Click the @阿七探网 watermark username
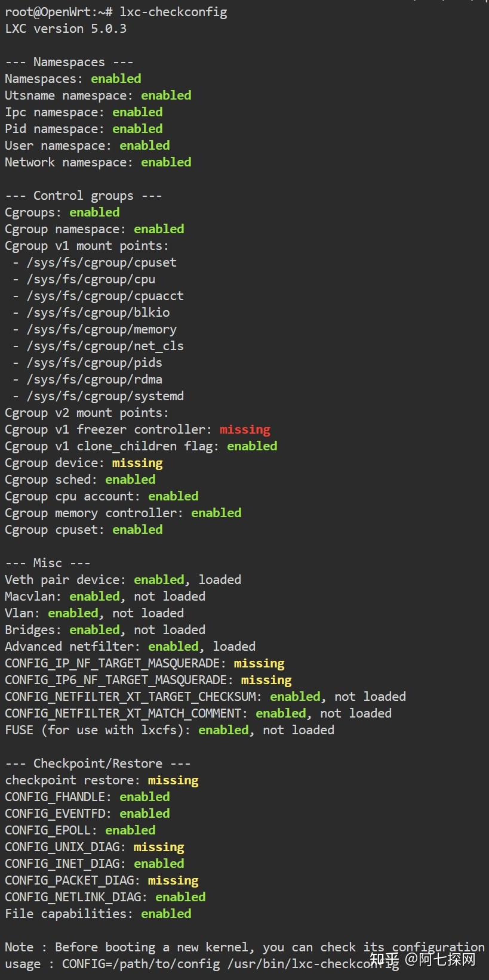 pyautogui.click(x=441, y=960)
